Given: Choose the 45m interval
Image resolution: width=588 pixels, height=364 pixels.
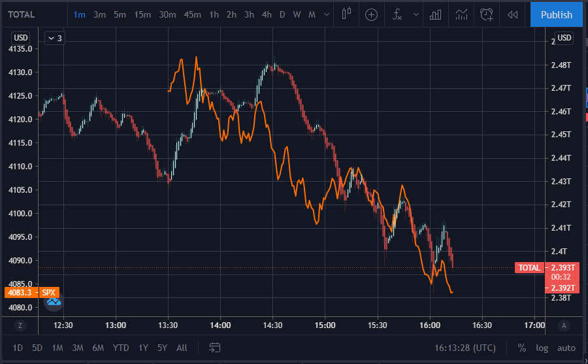Looking at the screenshot, I should tap(192, 14).
